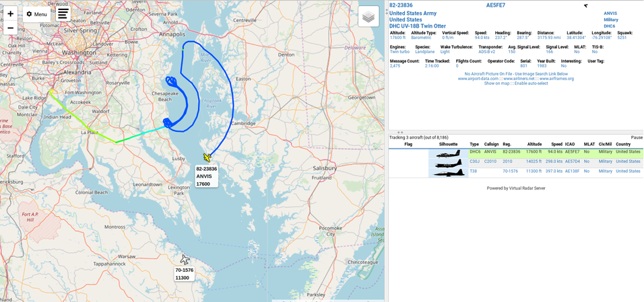Click 14025 ft altitude cell
This screenshot has height=302, width=644.
[535, 161]
